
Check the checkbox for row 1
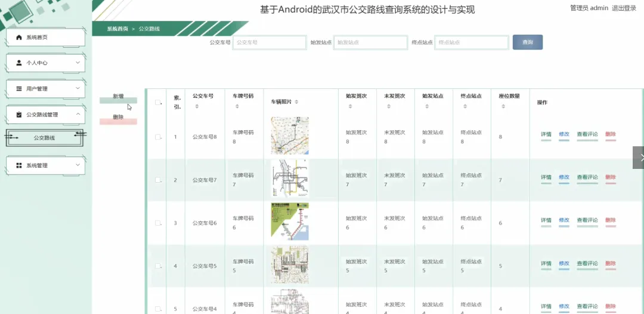[x=157, y=137]
